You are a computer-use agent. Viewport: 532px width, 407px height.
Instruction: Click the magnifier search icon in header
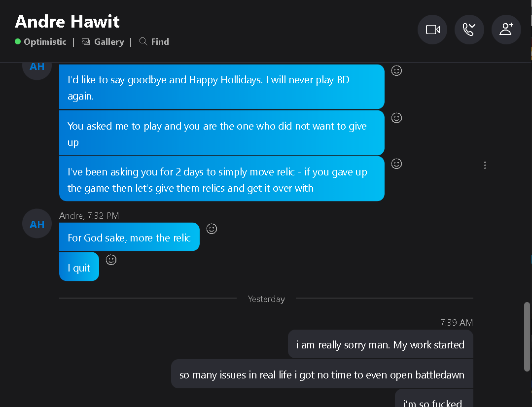143,41
